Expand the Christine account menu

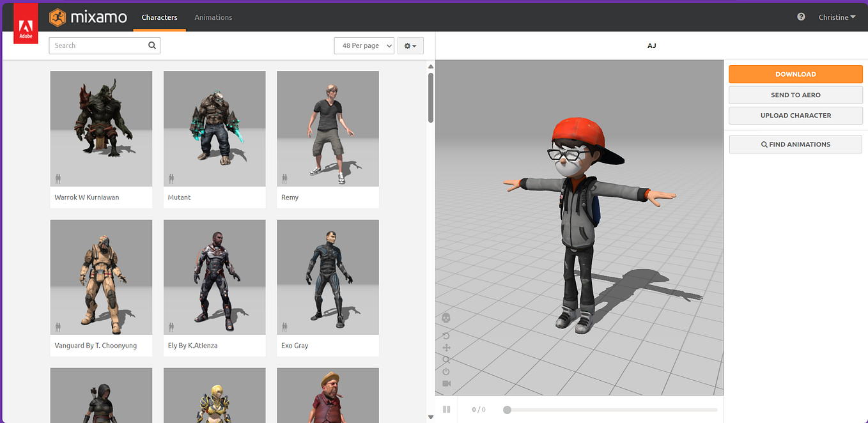(837, 17)
